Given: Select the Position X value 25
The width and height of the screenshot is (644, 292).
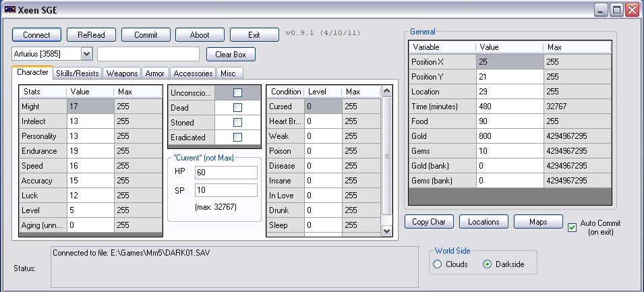Looking at the screenshot, I should coord(510,62).
